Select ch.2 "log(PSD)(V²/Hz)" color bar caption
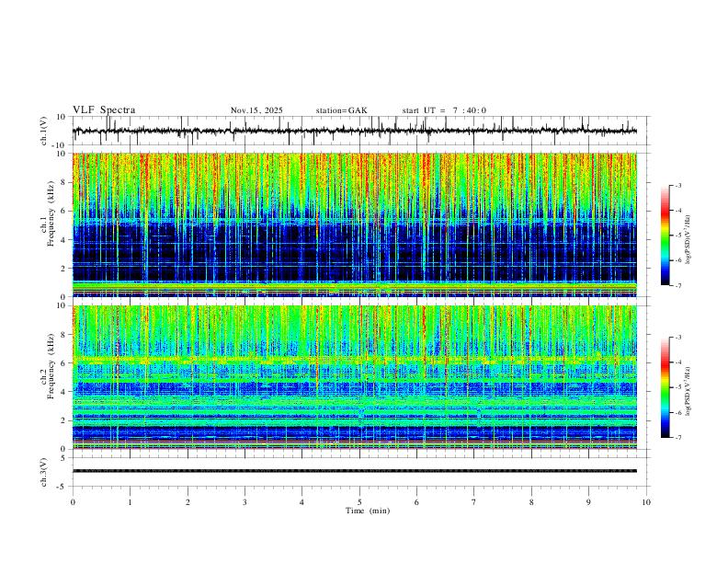The image size is (728, 563). coord(688,392)
